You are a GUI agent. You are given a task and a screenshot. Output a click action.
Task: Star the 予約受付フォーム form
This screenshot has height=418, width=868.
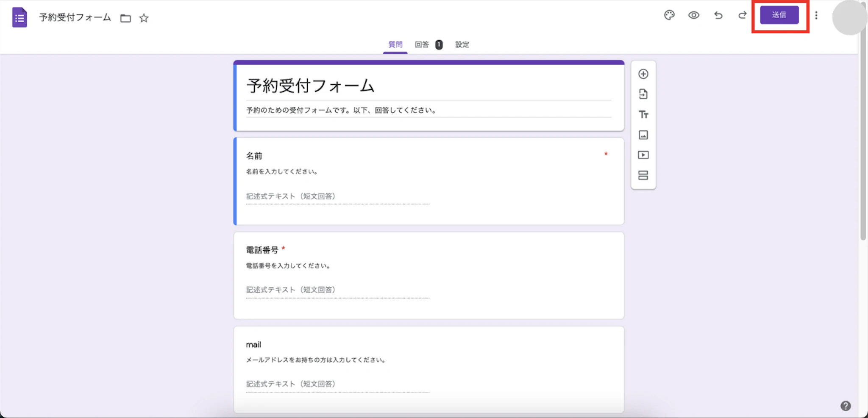(x=144, y=18)
